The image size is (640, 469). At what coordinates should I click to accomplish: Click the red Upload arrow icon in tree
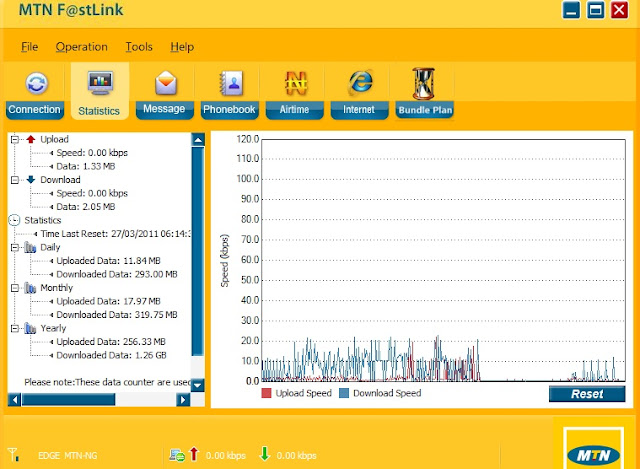pos(31,139)
